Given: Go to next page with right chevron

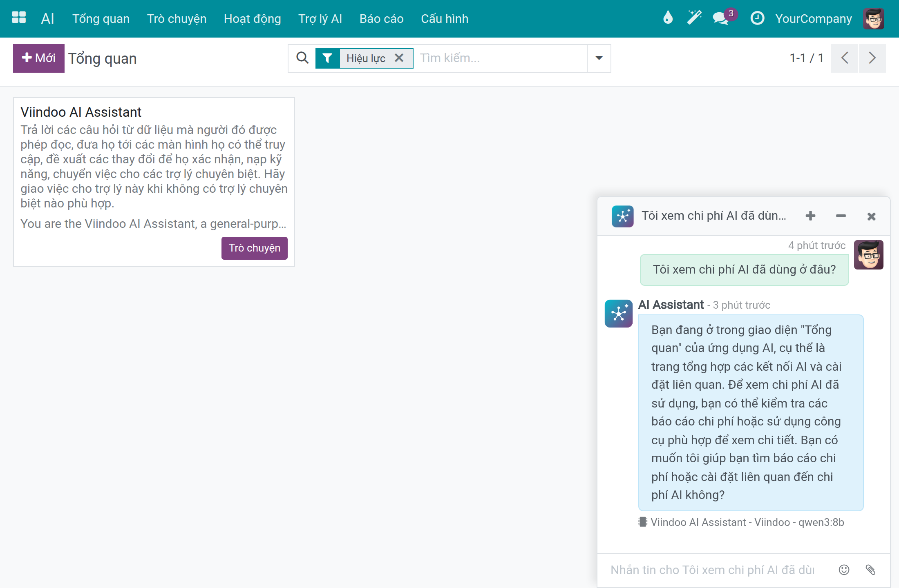Looking at the screenshot, I should pos(872,58).
